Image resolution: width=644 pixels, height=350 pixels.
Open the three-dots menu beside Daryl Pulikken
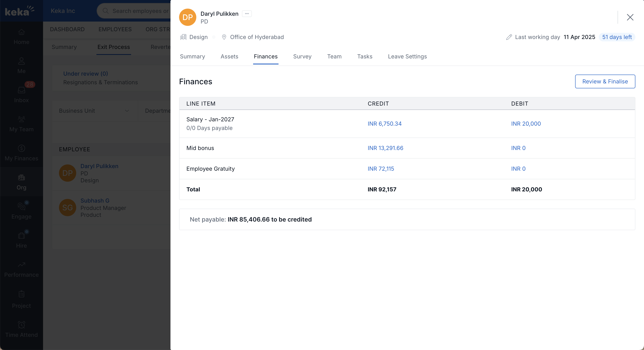(247, 14)
